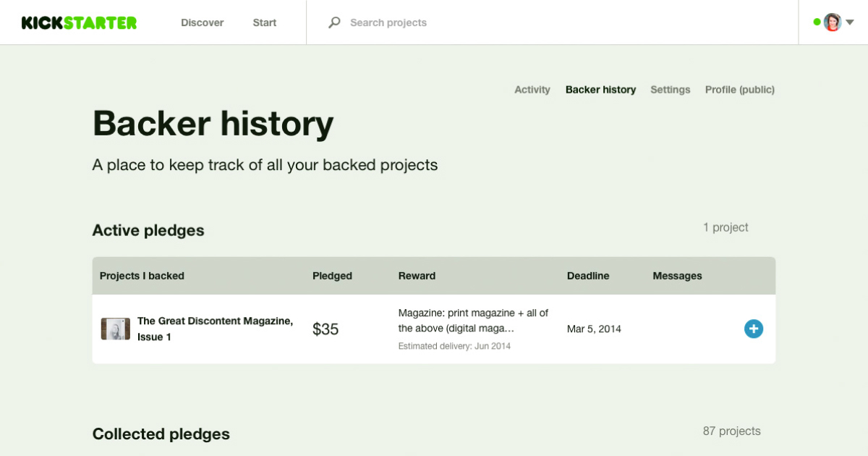
Task: Open messages via the blue plus icon
Action: [x=754, y=329]
